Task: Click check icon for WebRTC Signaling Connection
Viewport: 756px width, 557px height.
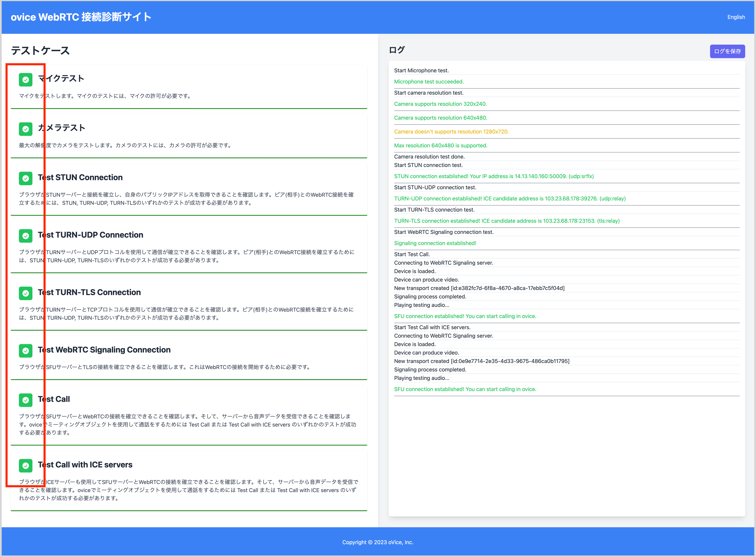Action: click(x=26, y=351)
